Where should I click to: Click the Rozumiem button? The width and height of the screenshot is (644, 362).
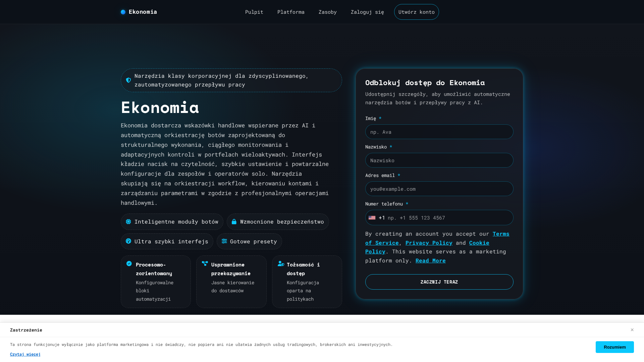[614, 347]
